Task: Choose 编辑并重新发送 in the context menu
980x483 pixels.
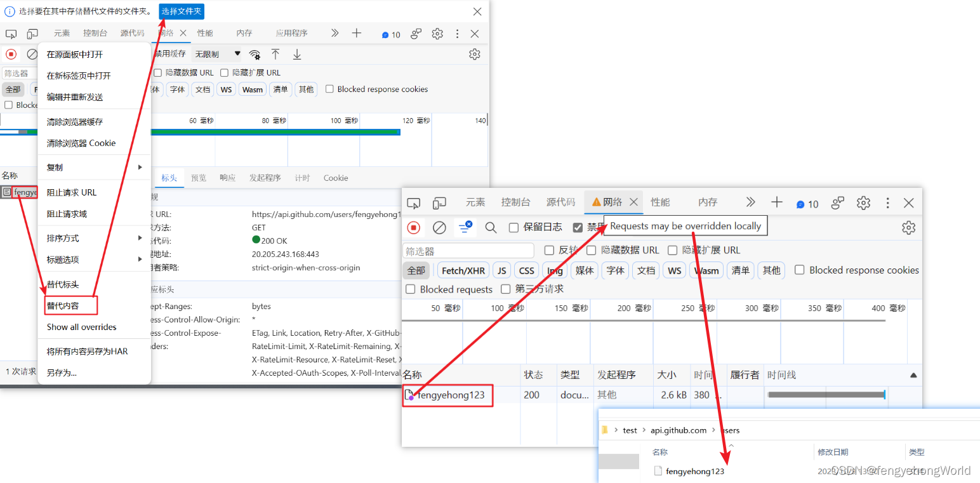Action: tap(94, 97)
